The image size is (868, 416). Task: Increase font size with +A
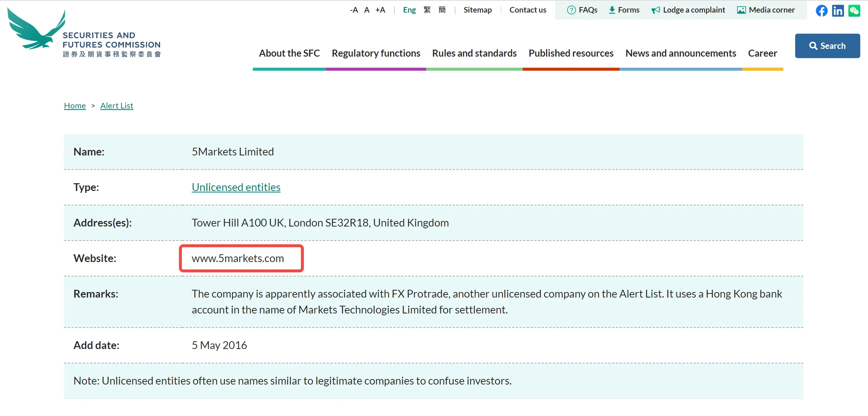click(380, 10)
